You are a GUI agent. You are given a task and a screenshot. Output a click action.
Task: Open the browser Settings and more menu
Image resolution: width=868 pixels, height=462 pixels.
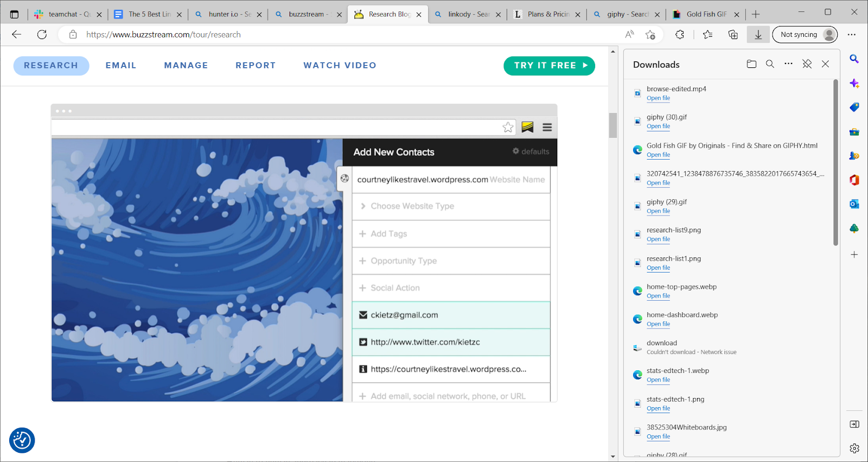(852, 35)
